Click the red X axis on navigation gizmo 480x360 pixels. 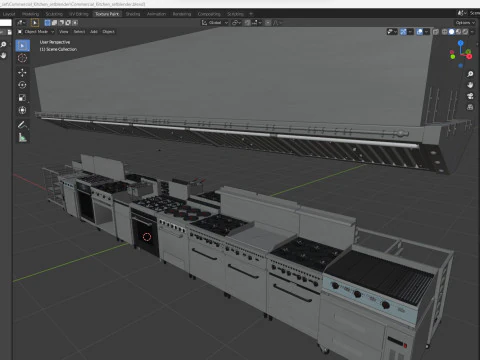click(469, 56)
